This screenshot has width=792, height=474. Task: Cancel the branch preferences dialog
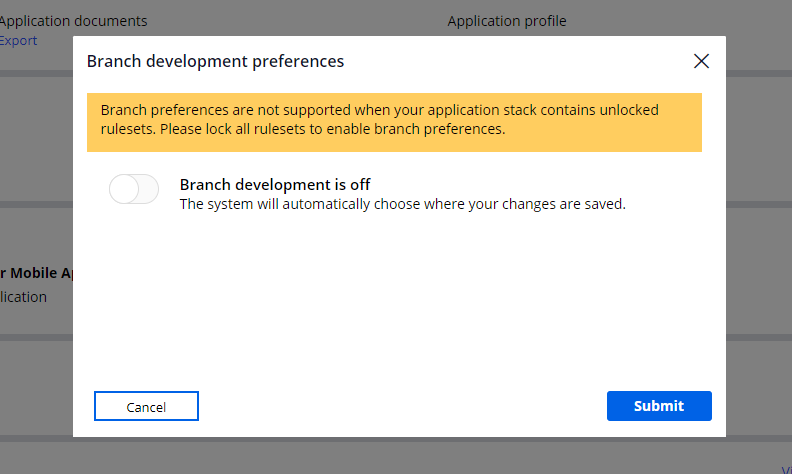(x=146, y=407)
